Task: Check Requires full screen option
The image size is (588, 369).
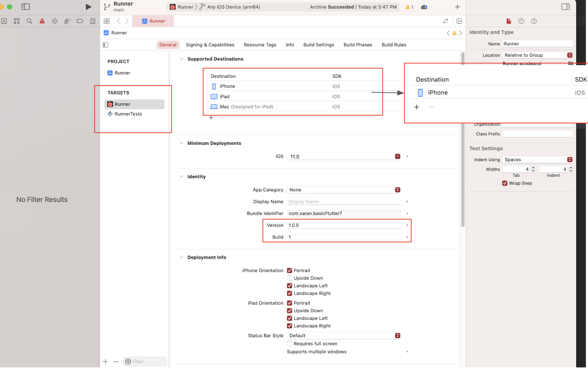Action: click(x=289, y=343)
